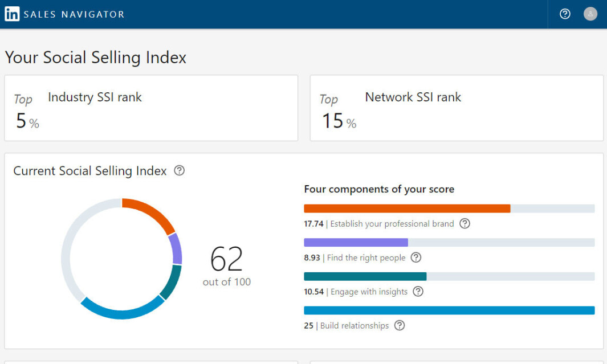Screen dimensions: 607x364
Task: Click the 25 Build relationships score value
Action: click(308, 325)
